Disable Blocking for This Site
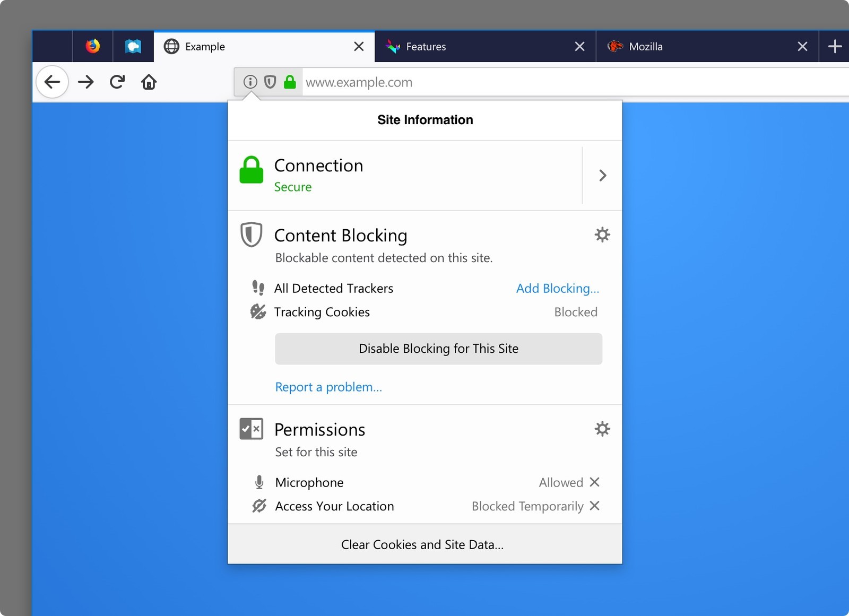 438,349
